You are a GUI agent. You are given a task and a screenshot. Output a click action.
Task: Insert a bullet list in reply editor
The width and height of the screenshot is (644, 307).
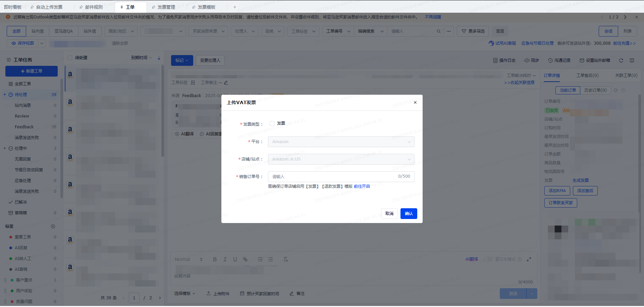(270, 259)
